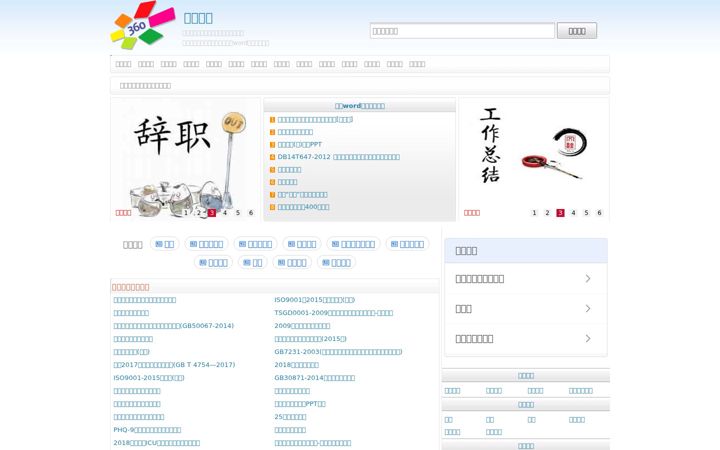Screen dimensions: 720x450
Task: Open the GB30871-2014 document link
Action: coord(315,378)
